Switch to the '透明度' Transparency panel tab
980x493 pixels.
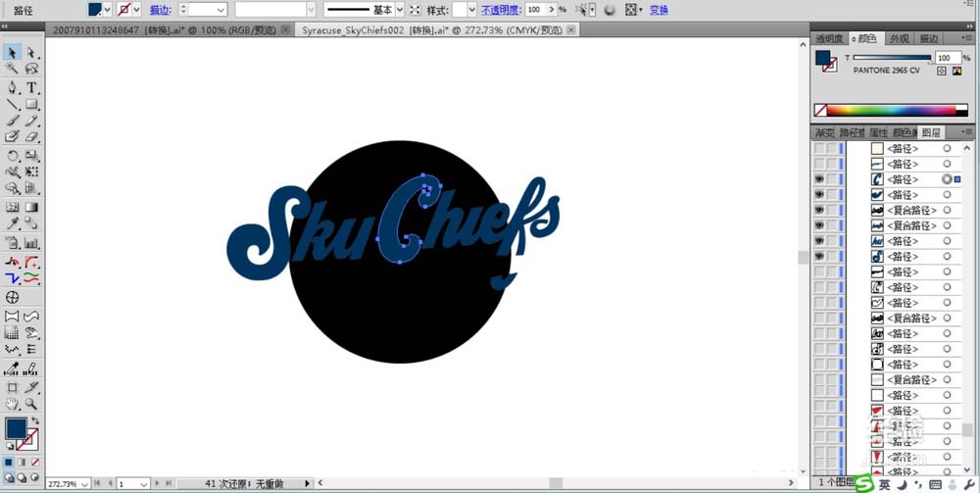point(829,39)
